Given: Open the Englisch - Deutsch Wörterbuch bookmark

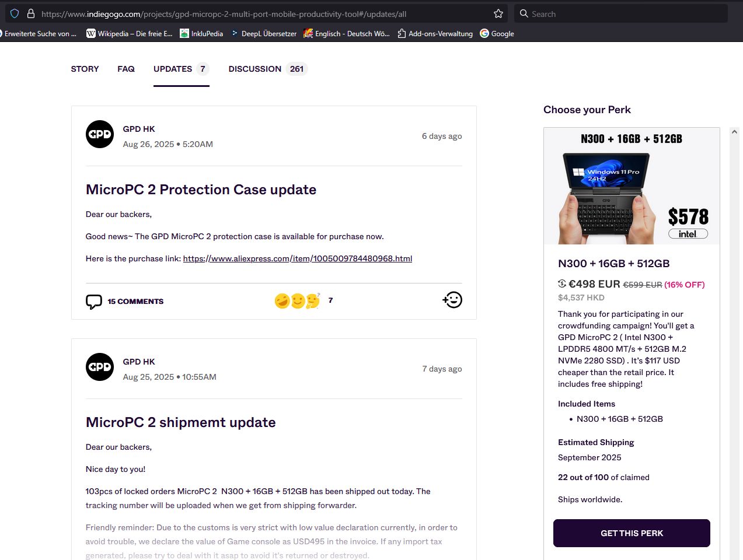Looking at the screenshot, I should (347, 33).
